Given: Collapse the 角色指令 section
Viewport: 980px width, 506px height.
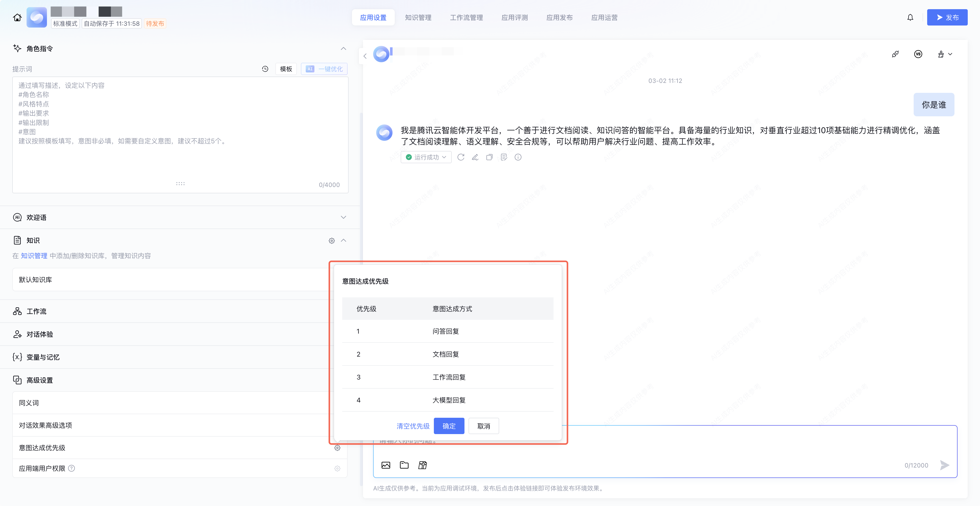Looking at the screenshot, I should [x=343, y=49].
